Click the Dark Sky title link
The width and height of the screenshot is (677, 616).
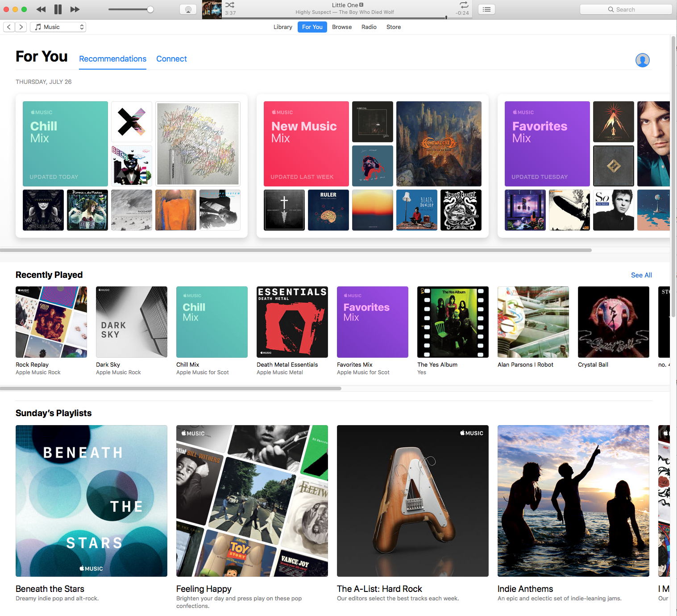click(108, 365)
